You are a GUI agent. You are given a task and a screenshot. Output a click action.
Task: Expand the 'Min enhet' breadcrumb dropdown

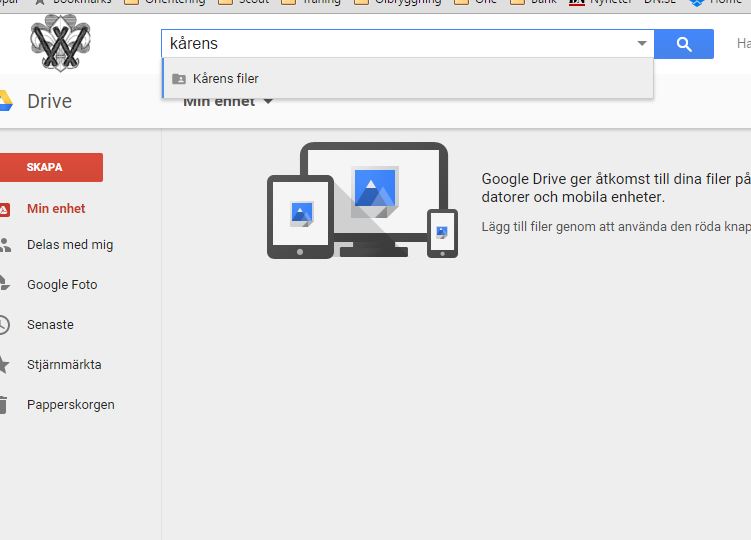coord(268,101)
